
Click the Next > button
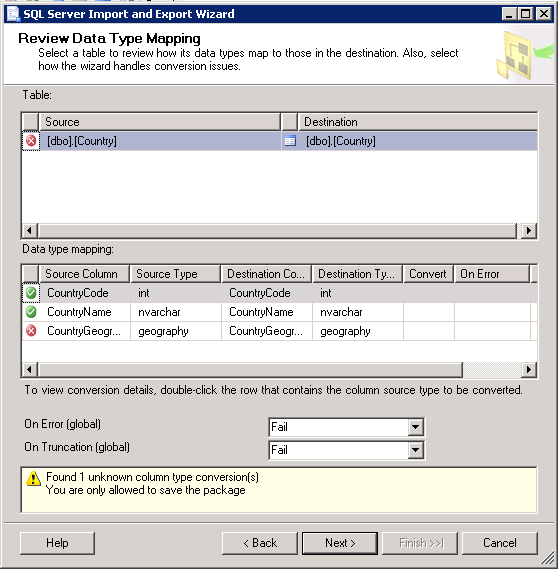point(340,543)
